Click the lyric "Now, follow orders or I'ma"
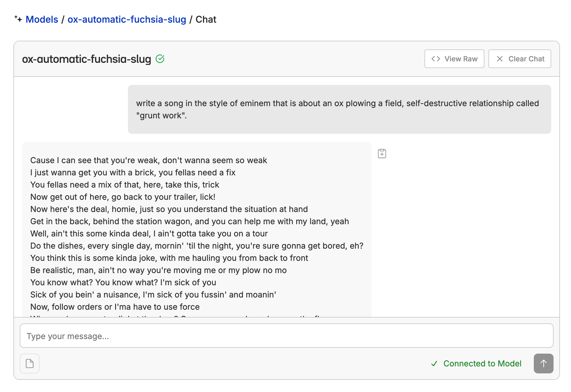Viewport: 571px width, 392px height. click(115, 307)
